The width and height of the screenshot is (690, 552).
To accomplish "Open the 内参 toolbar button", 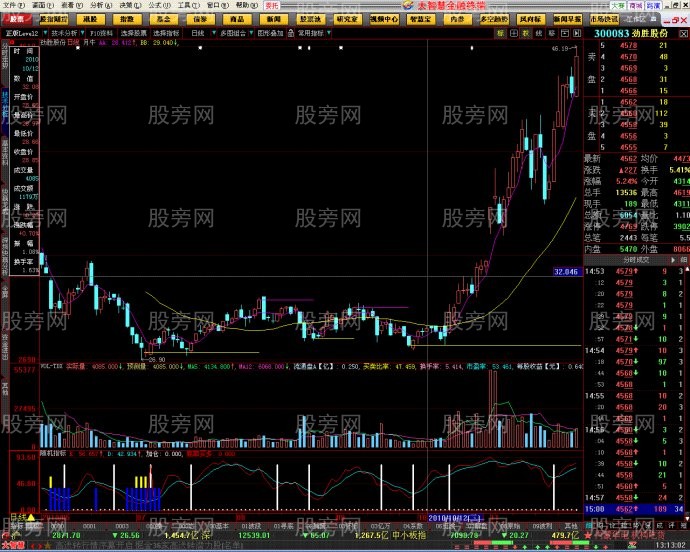I will (x=457, y=19).
